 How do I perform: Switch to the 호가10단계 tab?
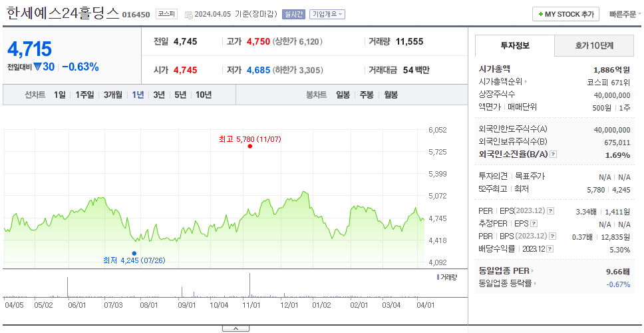tap(594, 46)
